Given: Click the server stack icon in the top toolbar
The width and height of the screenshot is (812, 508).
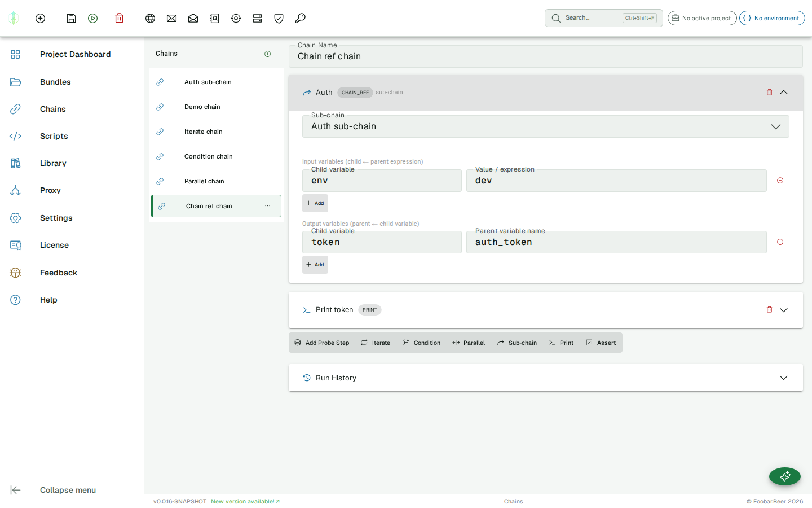Looking at the screenshot, I should 257,18.
